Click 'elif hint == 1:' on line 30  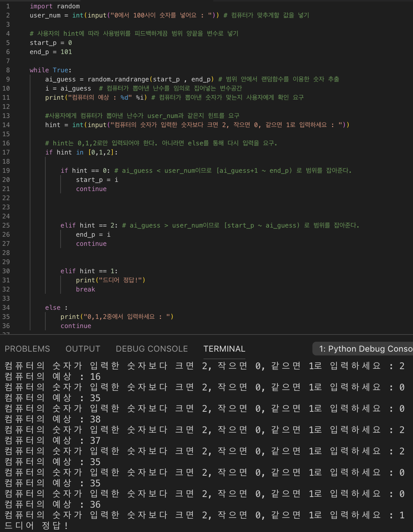click(x=90, y=271)
